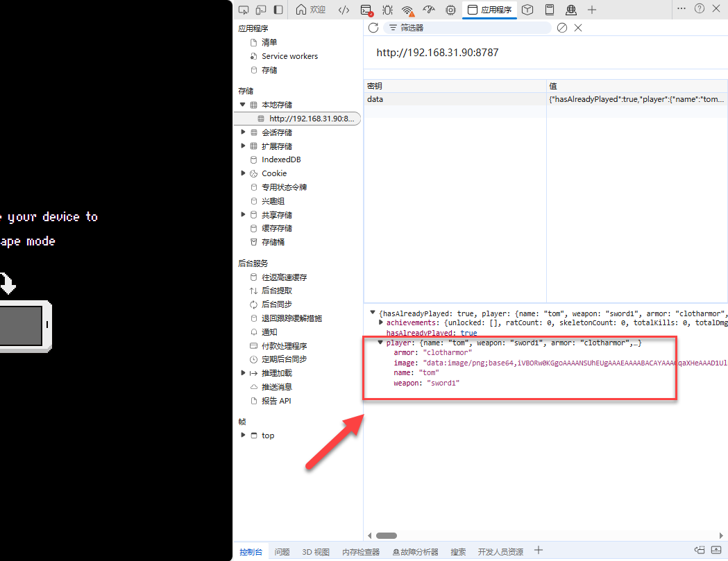Screen dimensions: 728x561
Task: Expand the 会话存储 node
Action: tap(243, 132)
